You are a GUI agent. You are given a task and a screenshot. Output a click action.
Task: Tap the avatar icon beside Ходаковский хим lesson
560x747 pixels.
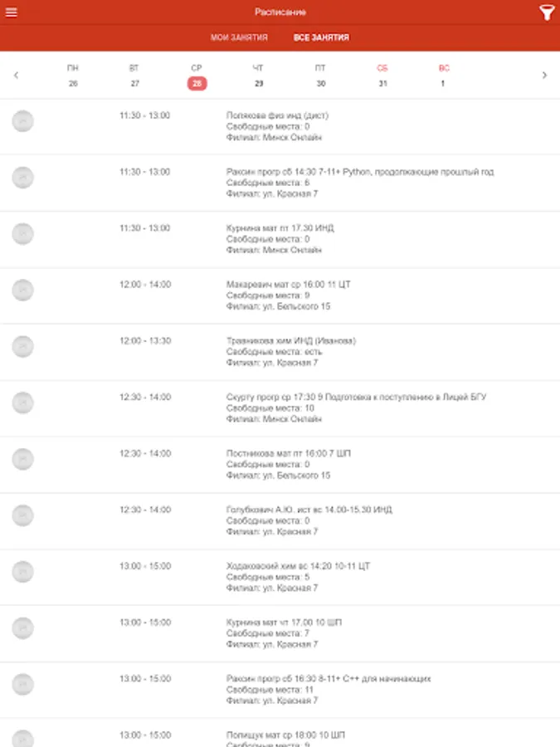[x=23, y=572]
